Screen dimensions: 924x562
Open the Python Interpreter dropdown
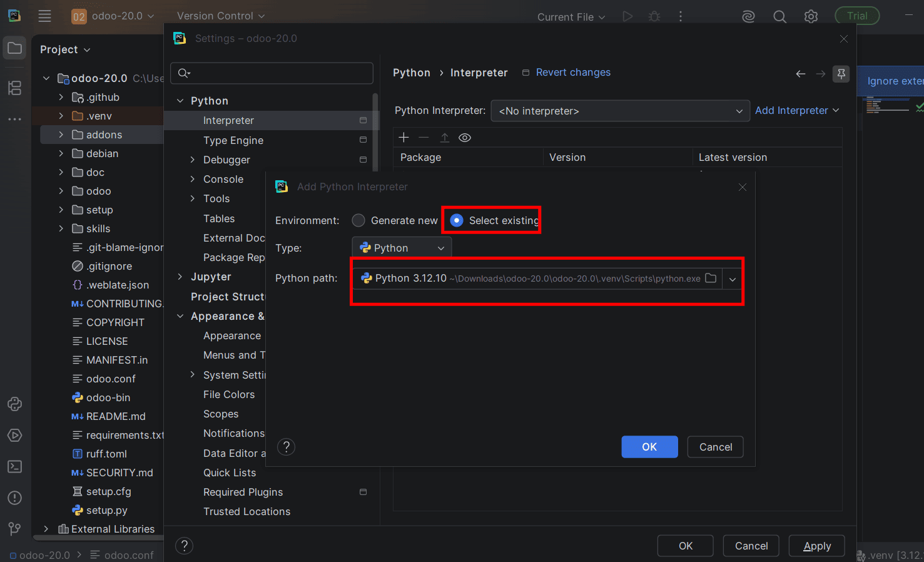tap(620, 111)
